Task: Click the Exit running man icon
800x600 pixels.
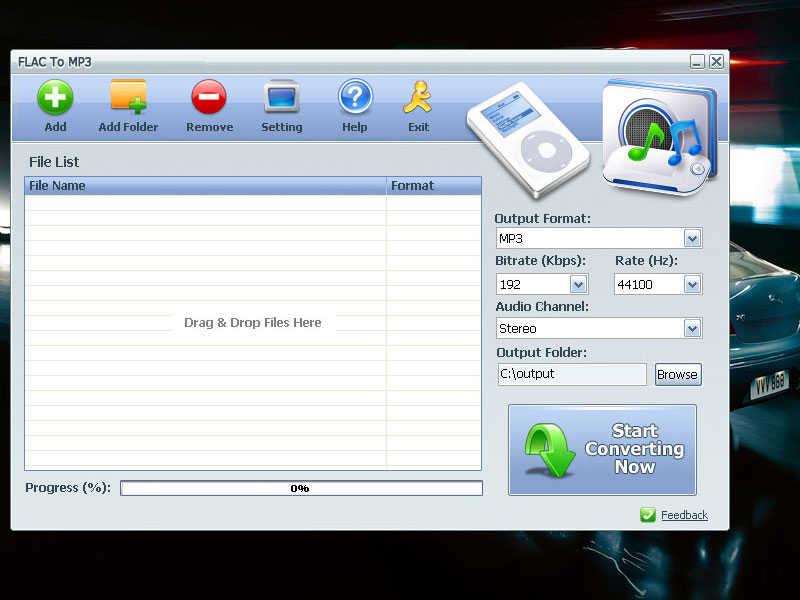Action: [x=417, y=97]
